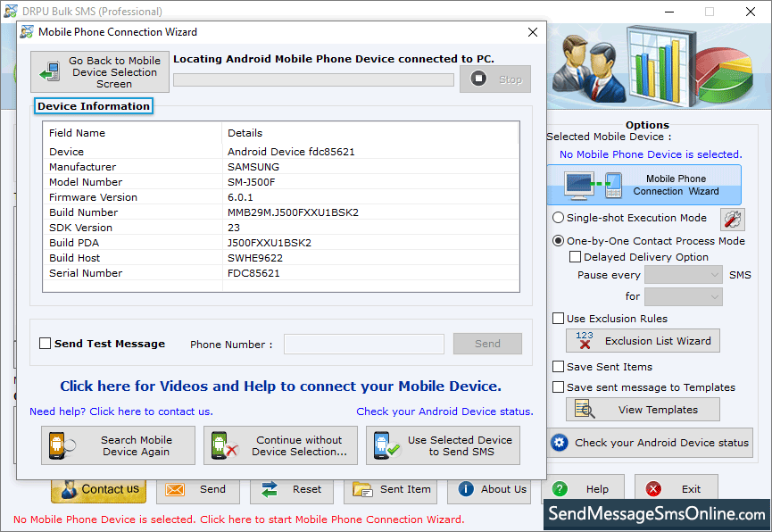Toggle Save sent message to Templates checkbox
The height and width of the screenshot is (532, 772).
click(x=558, y=387)
